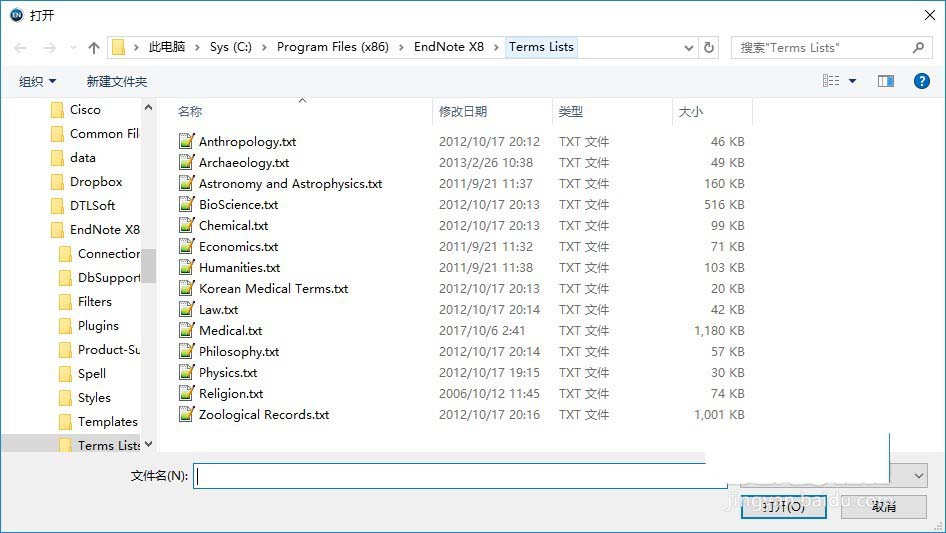Click the Dropbox folder icon in sidebar

tap(57, 182)
